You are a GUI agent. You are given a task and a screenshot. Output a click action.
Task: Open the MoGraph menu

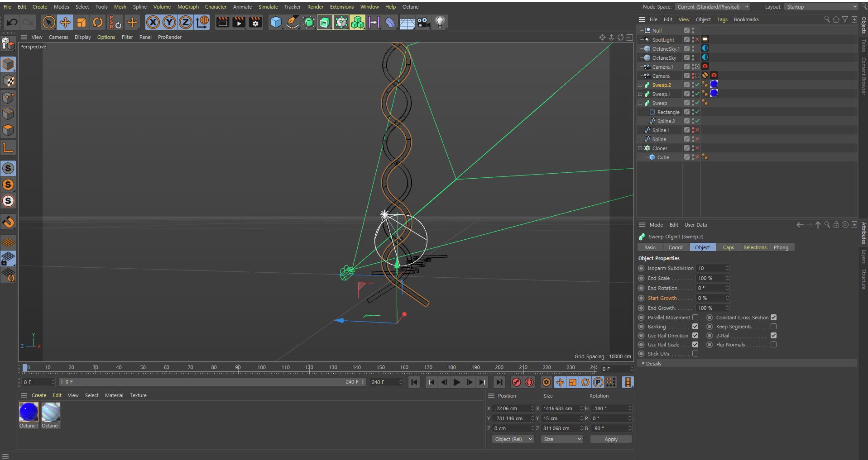(188, 7)
